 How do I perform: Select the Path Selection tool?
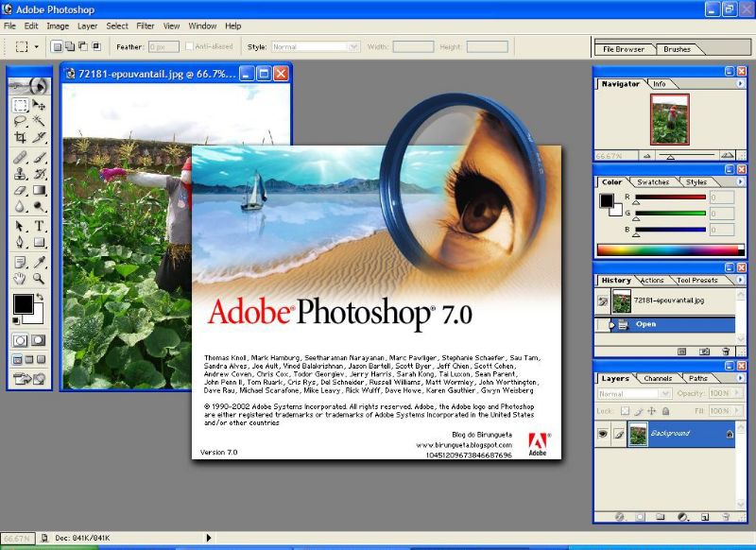click(20, 226)
